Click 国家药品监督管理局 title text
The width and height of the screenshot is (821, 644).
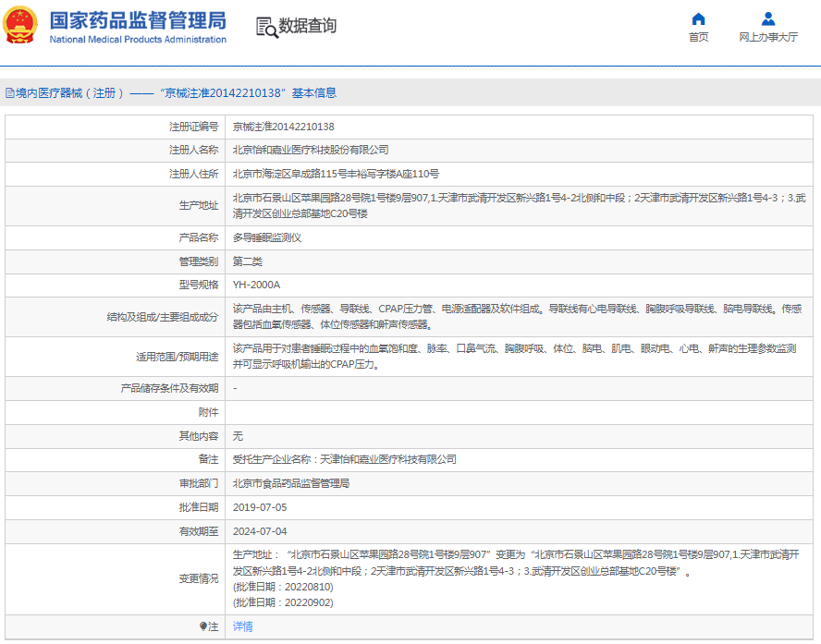[137, 20]
